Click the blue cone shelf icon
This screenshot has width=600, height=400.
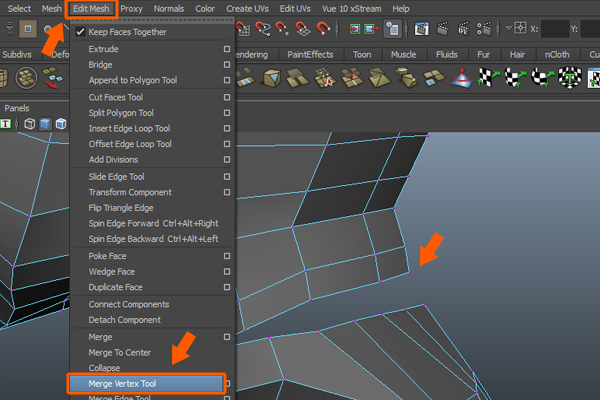point(463,79)
